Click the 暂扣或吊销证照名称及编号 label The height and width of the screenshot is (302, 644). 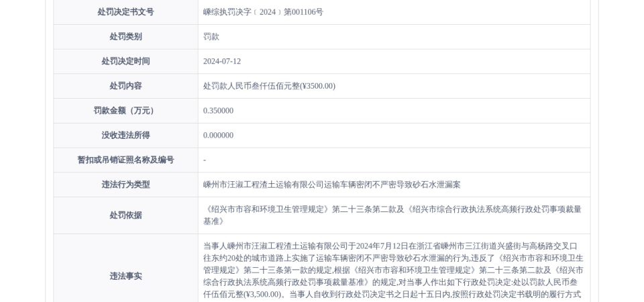[125, 160]
